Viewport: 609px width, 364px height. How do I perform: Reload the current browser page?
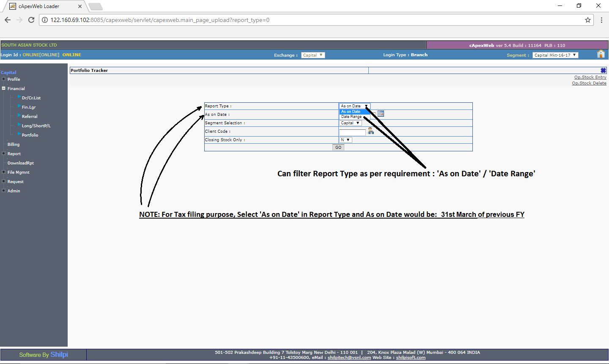pyautogui.click(x=31, y=20)
